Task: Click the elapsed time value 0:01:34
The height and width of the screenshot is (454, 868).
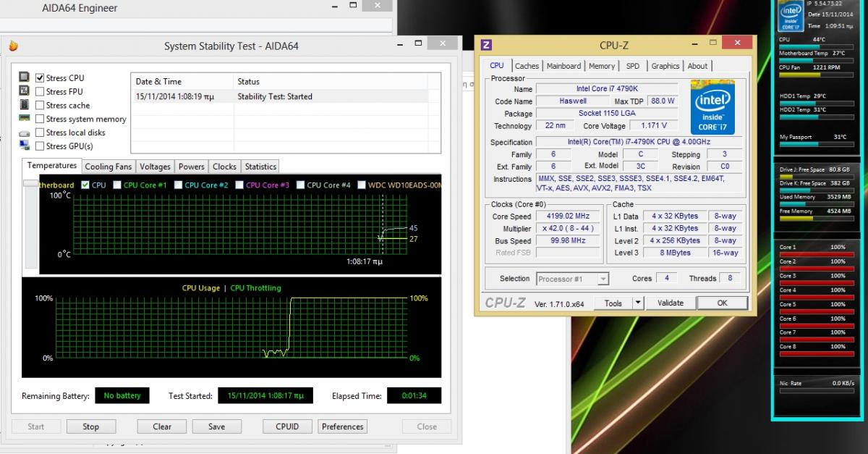Action: click(x=414, y=396)
